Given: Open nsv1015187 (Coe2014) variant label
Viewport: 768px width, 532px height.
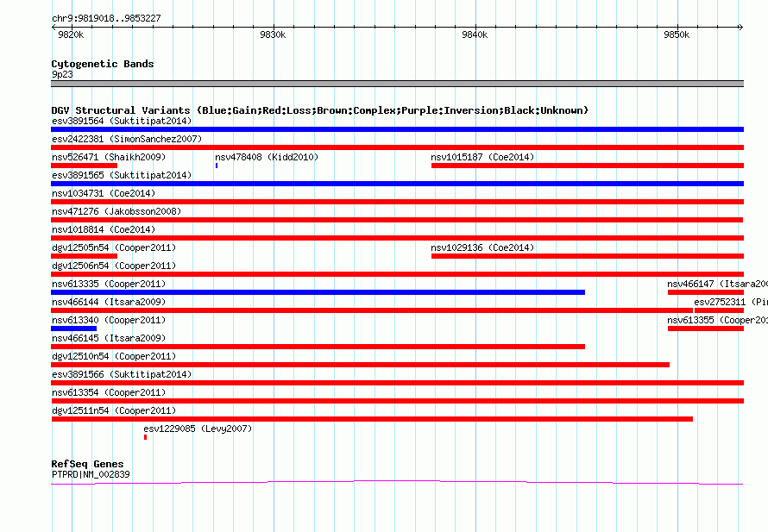Looking at the screenshot, I should 482,157.
